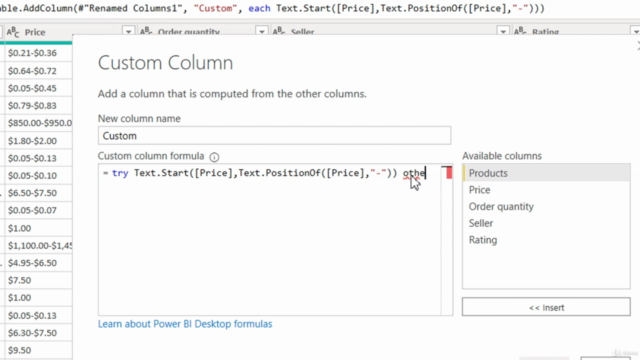Viewport: 640px width, 360px height.
Task: Select the $0.64-$0.72 price cell
Action: [x=38, y=71]
